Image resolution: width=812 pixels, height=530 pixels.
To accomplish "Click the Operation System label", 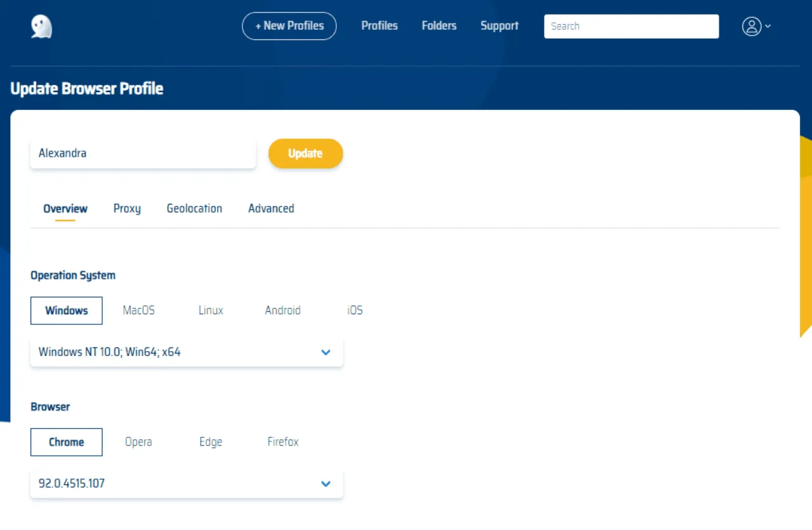I will pyautogui.click(x=73, y=275).
